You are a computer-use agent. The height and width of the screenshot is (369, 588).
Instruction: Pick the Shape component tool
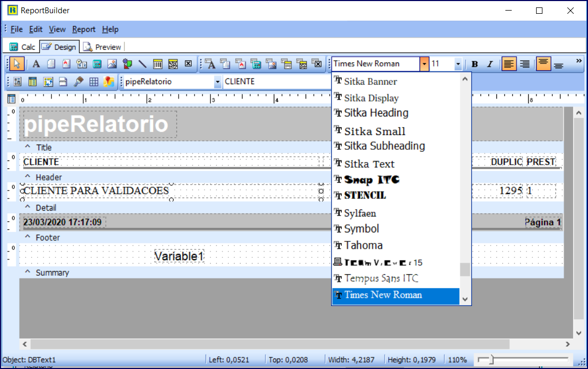128,64
